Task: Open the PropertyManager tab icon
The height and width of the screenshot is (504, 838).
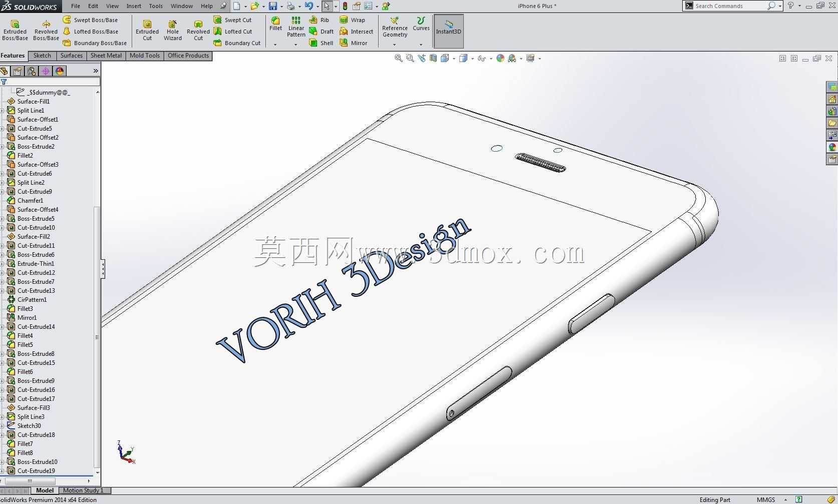Action: point(18,71)
